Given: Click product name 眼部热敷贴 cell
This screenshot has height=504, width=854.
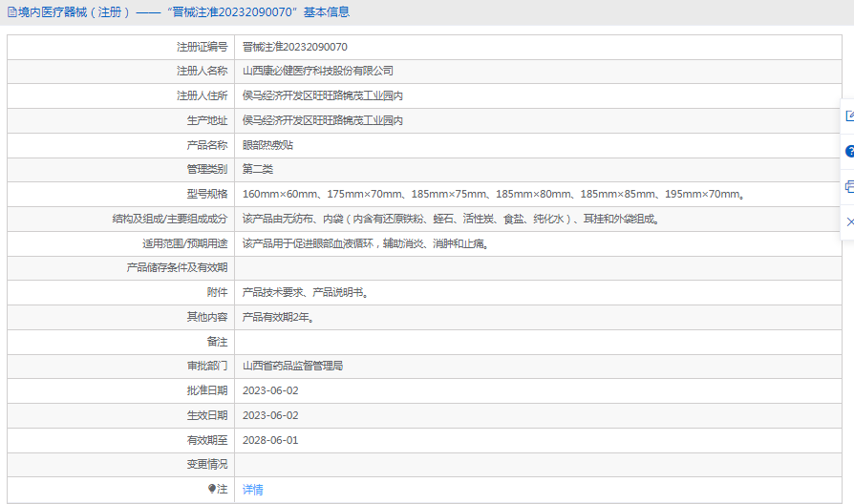Looking at the screenshot, I should [x=267, y=145].
